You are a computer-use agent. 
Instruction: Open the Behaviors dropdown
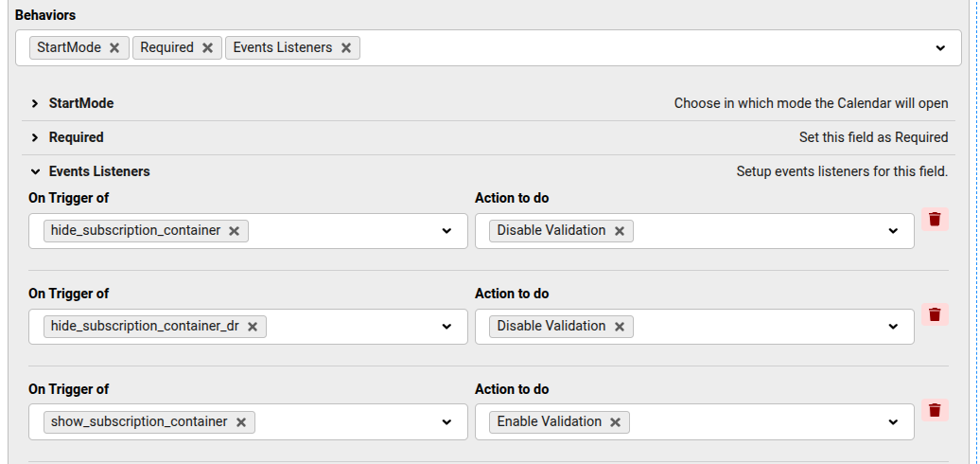tap(940, 48)
